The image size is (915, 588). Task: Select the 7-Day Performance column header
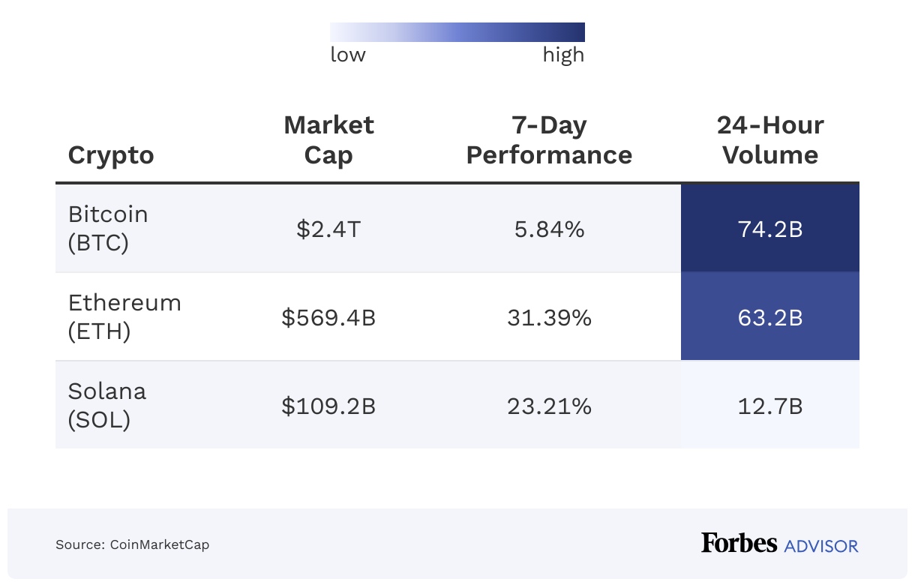549,140
